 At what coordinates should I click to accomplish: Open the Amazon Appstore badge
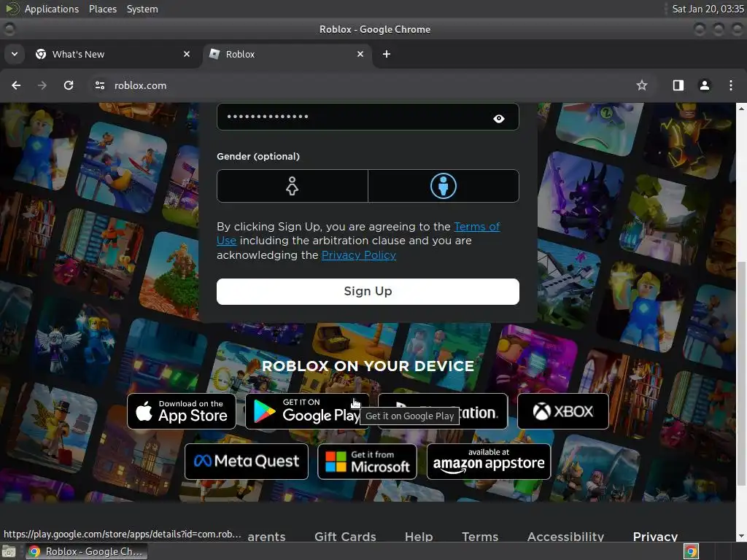click(489, 462)
